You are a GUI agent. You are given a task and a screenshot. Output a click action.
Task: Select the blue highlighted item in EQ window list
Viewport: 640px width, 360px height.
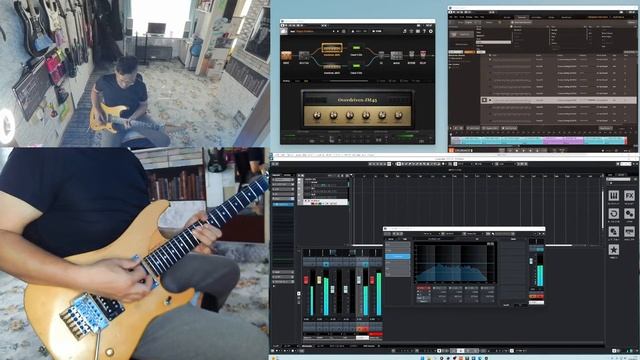point(397,256)
